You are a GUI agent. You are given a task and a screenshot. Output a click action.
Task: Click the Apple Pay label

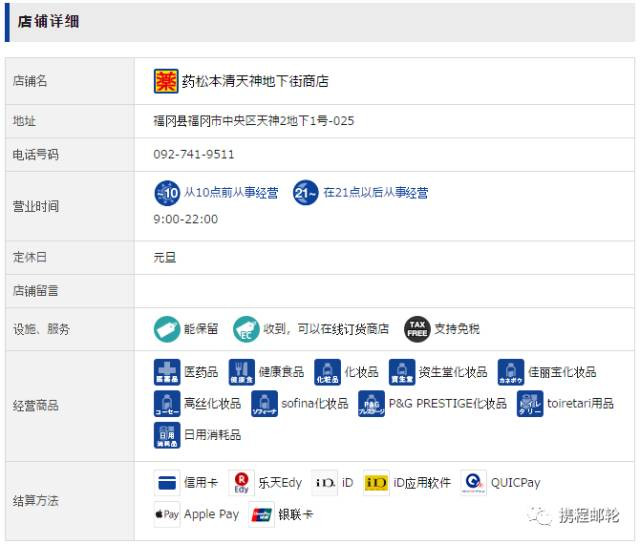pyautogui.click(x=211, y=514)
